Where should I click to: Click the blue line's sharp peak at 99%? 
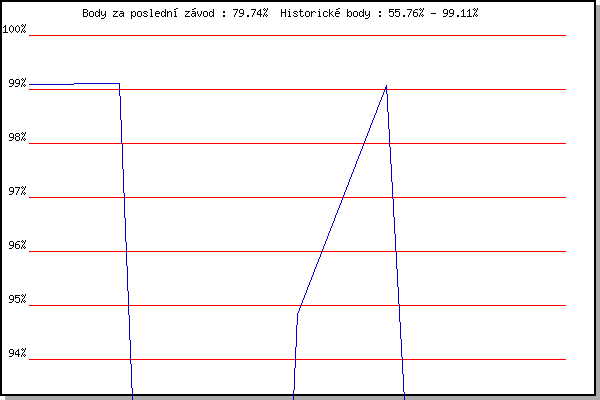pos(386,86)
